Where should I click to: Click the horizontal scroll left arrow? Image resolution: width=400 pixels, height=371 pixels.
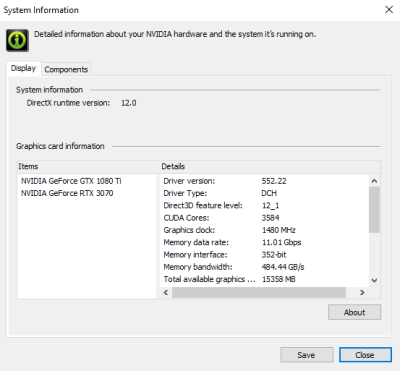tap(166, 293)
